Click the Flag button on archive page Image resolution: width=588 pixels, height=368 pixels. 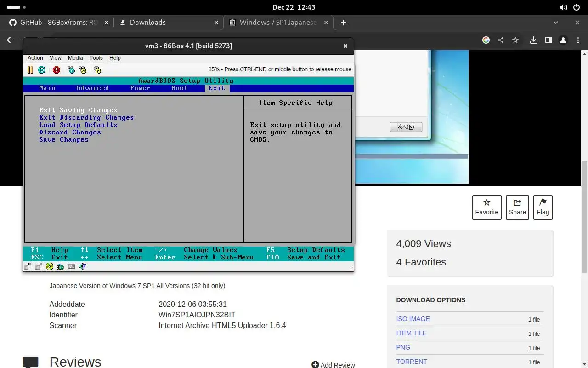point(543,207)
